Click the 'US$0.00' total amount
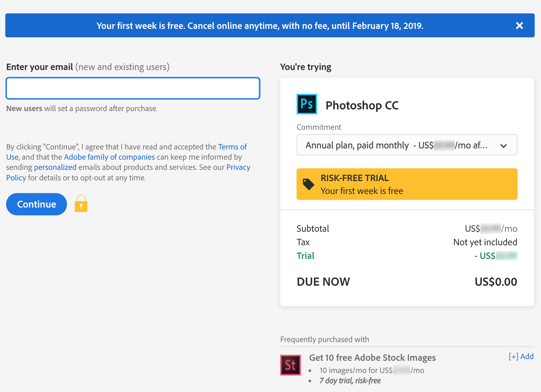 click(496, 282)
